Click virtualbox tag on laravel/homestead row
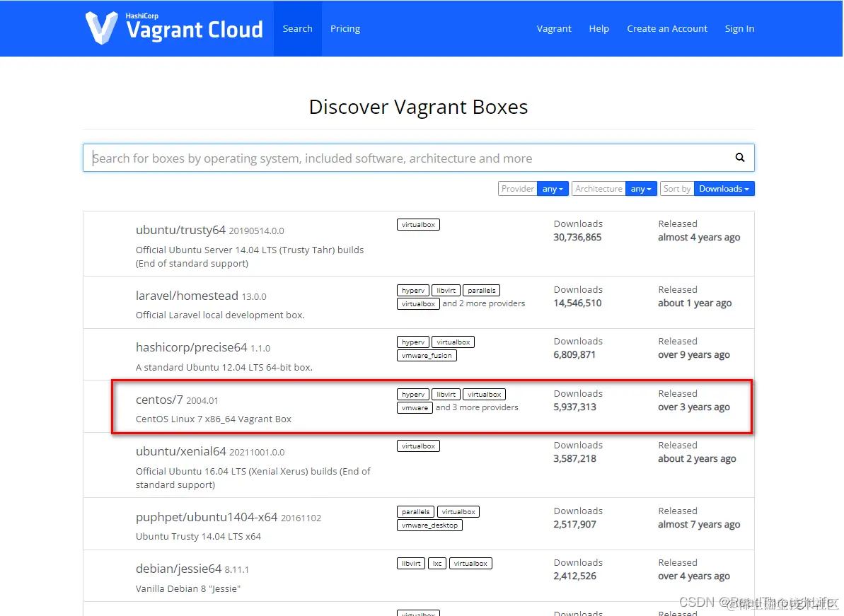 [418, 304]
